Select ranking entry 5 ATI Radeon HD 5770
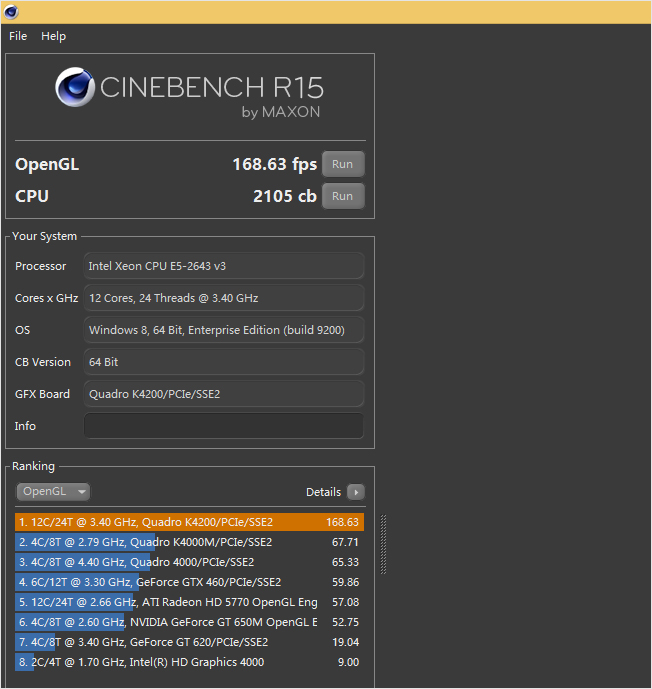The image size is (652, 689). pos(189,602)
